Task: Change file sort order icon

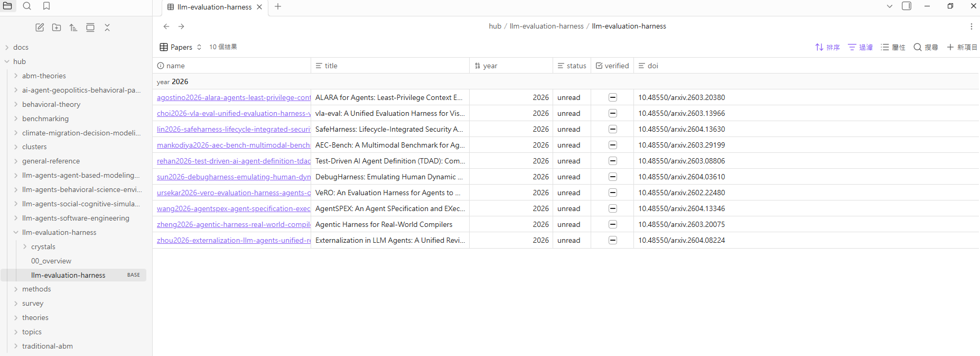Action: (73, 28)
